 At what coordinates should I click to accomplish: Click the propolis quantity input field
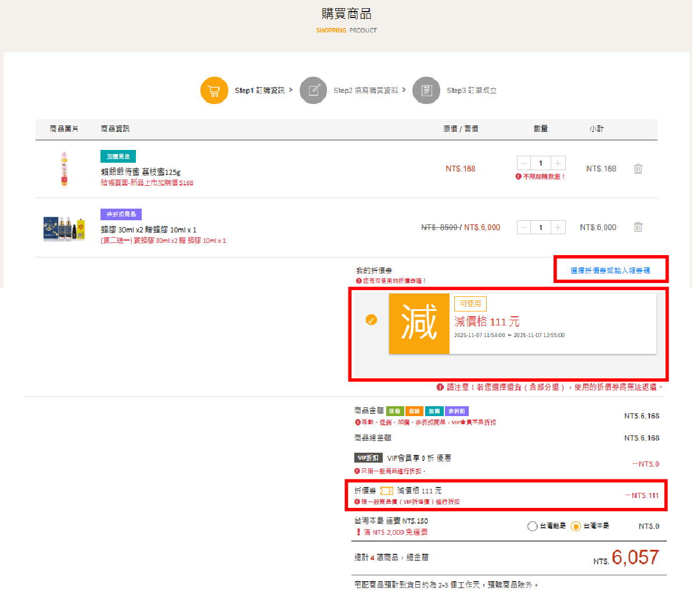[x=541, y=227]
